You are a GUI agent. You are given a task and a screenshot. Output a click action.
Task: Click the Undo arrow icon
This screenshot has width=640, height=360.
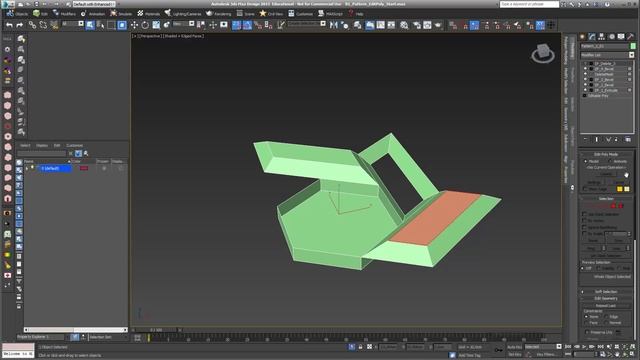(x=9, y=25)
